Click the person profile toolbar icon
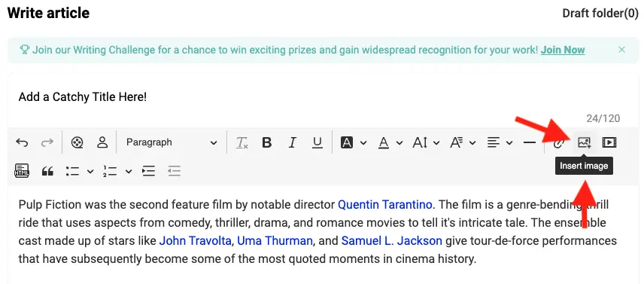This screenshot has width=644, height=284. point(102,142)
